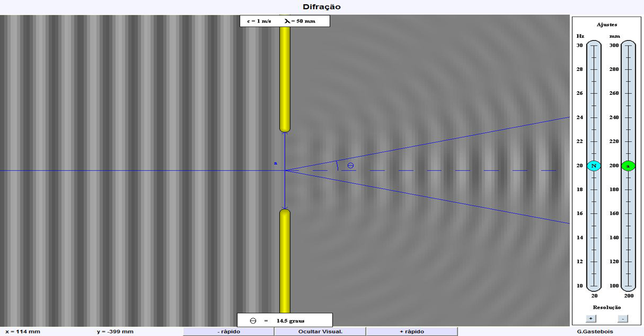The width and height of the screenshot is (644, 336).
Task: Click the upper yellow barrier
Action: (x=285, y=80)
